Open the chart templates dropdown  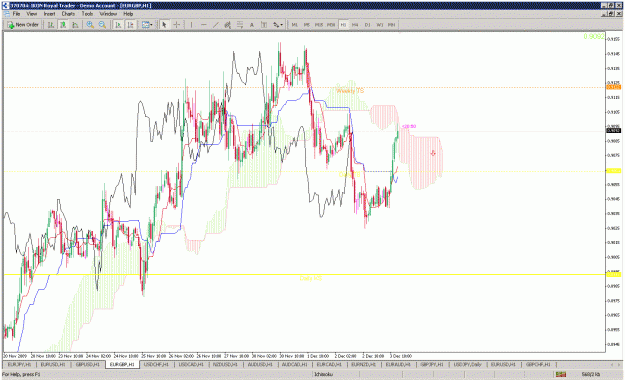point(147,25)
